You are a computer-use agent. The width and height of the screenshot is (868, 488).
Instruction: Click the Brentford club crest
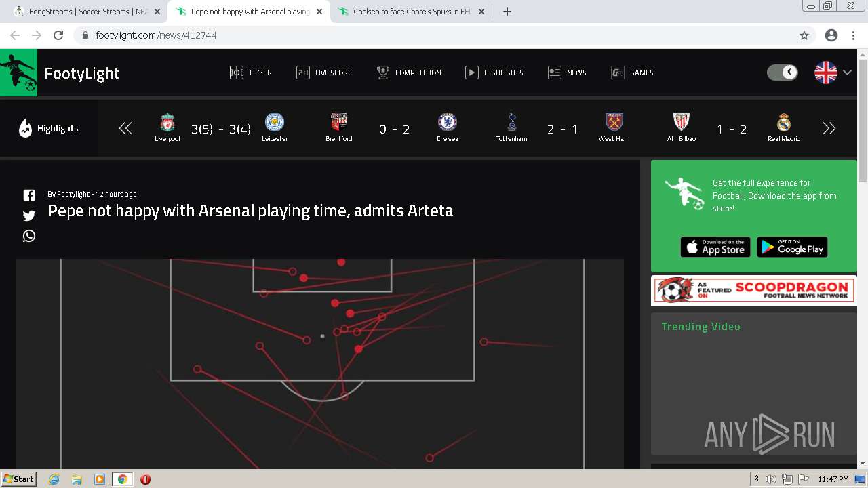pyautogui.click(x=339, y=123)
